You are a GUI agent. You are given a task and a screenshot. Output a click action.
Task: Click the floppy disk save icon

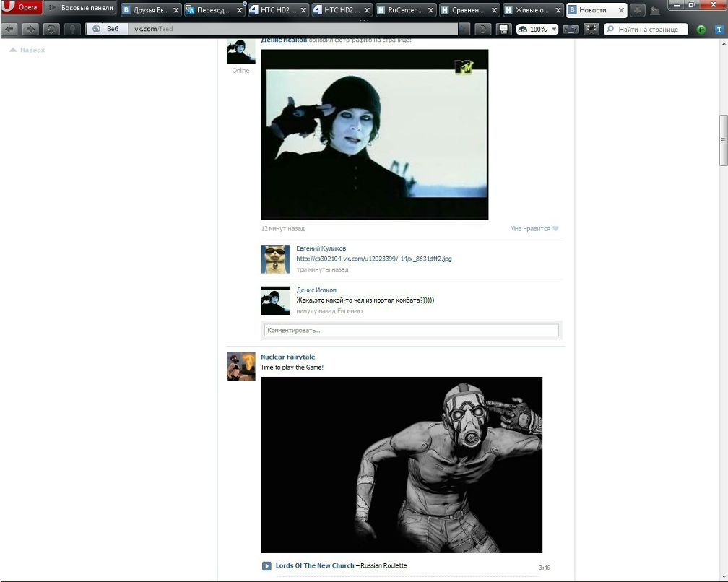coord(503,30)
